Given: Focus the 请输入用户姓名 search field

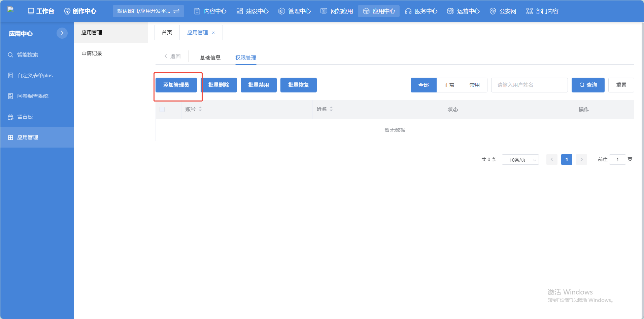Looking at the screenshot, I should 529,85.
